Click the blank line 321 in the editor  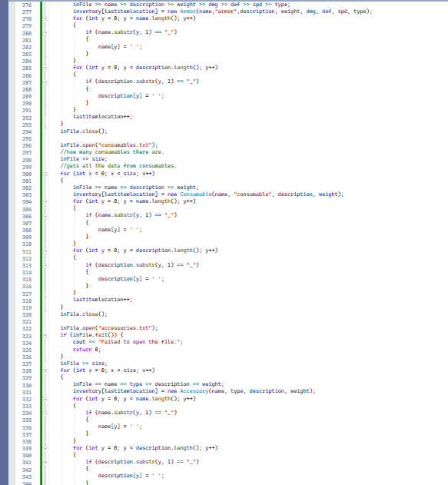[x=247, y=321]
